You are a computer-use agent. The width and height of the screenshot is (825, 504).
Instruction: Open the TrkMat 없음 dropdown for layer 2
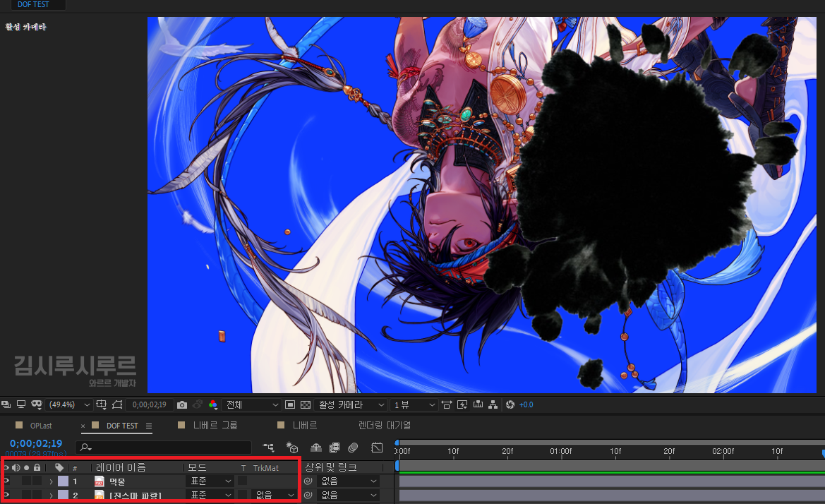pyautogui.click(x=274, y=495)
